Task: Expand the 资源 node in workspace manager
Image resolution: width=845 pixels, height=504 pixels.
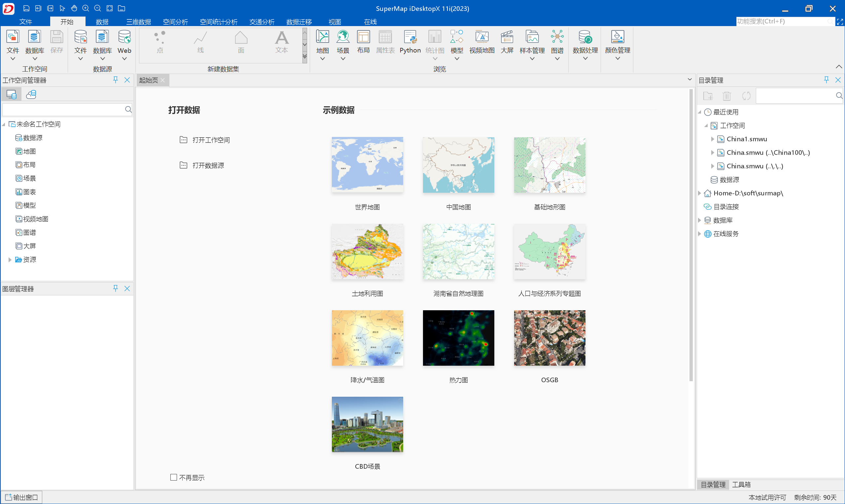Action: coord(9,259)
